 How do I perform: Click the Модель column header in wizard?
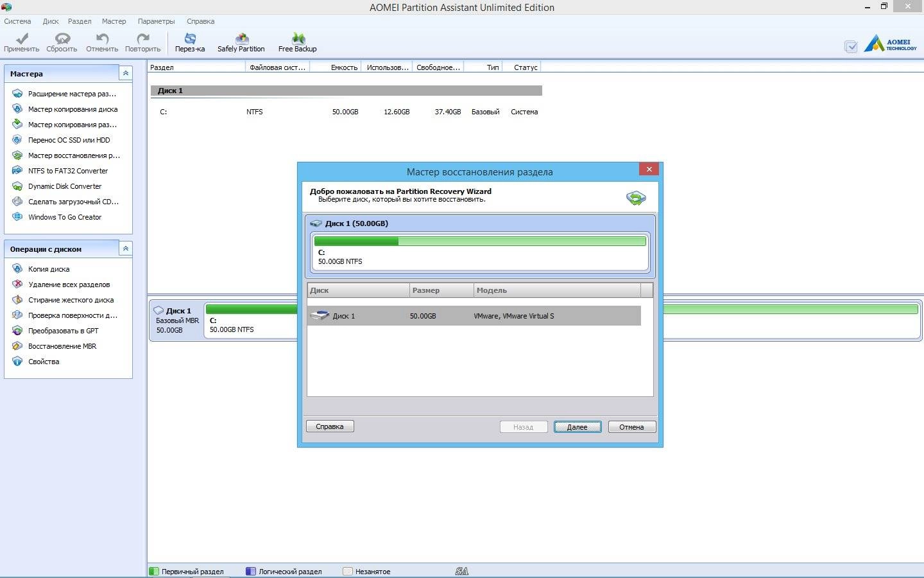(557, 290)
